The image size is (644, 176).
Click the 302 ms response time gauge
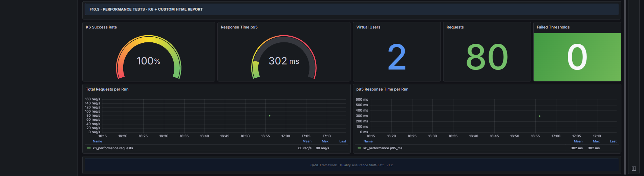point(284,57)
